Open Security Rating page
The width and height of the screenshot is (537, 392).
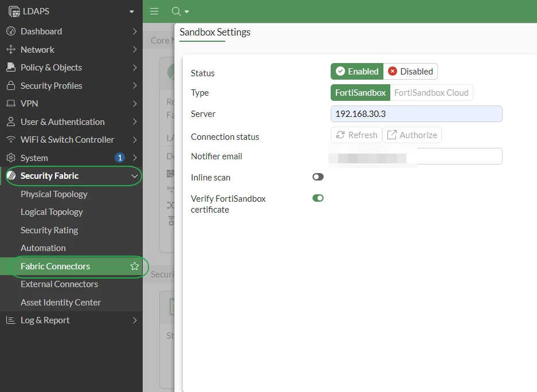point(49,230)
